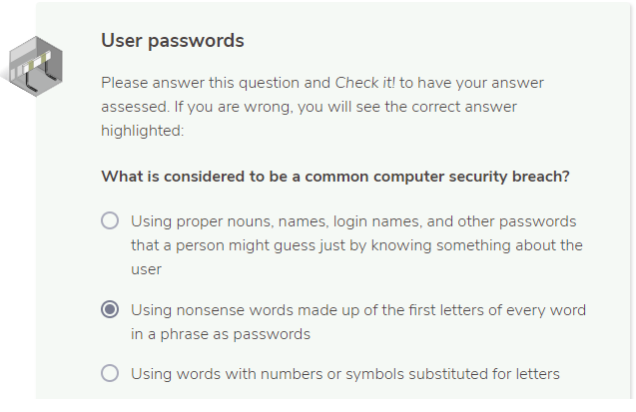Click the 'Using nonsense words made up' answer text

[x=358, y=322]
